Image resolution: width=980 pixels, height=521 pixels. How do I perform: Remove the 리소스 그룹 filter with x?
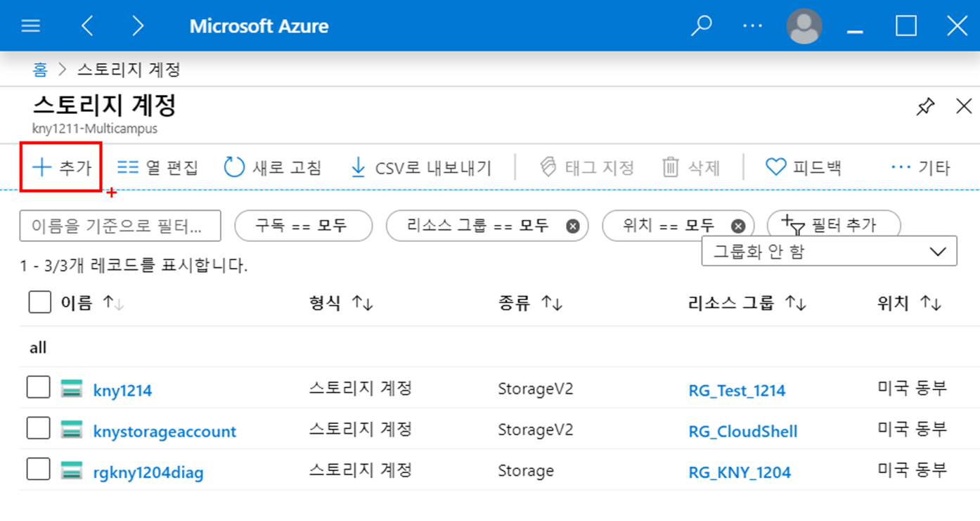[x=573, y=226]
